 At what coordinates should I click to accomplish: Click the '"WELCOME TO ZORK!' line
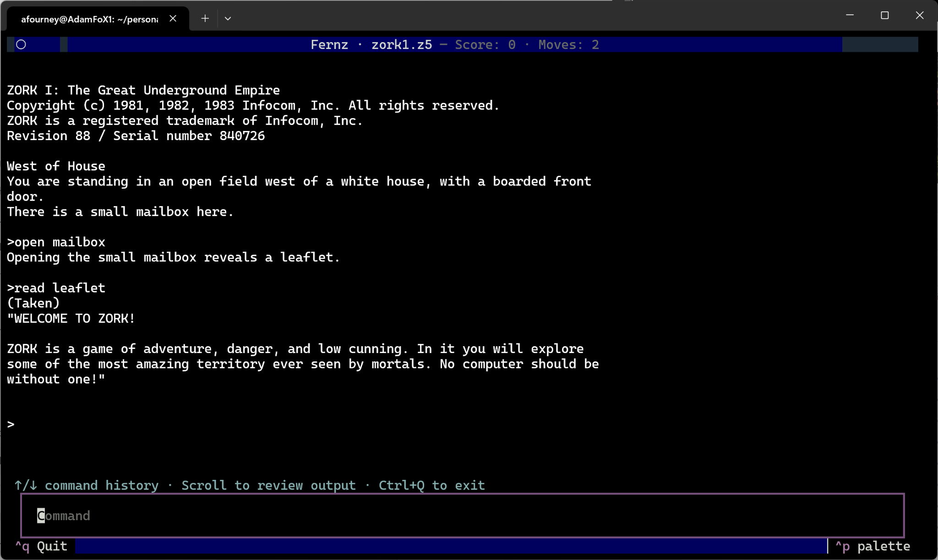coord(71,318)
